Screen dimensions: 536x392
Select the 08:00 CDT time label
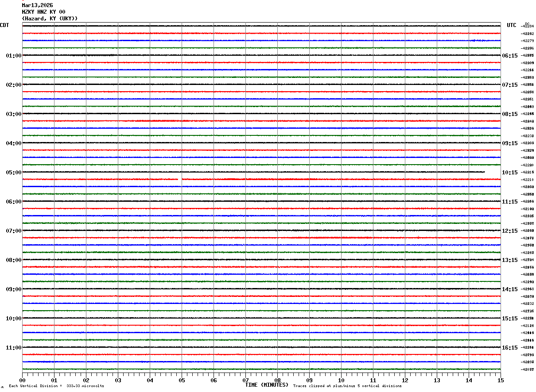(14, 260)
